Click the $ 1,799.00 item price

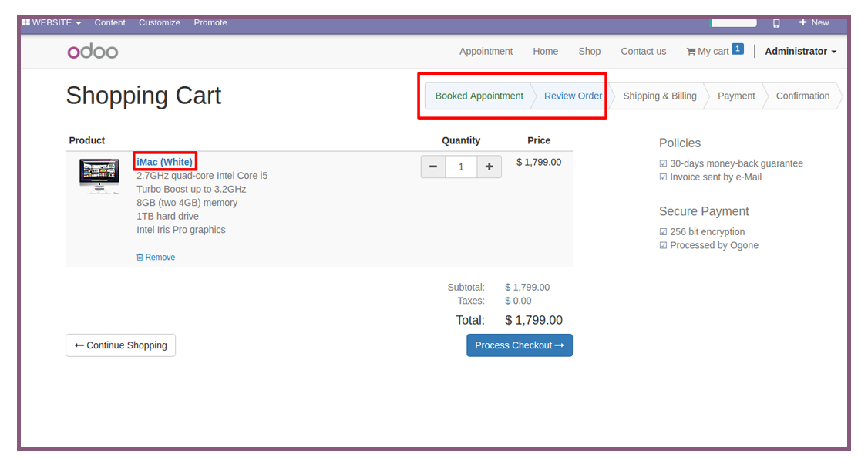click(539, 162)
